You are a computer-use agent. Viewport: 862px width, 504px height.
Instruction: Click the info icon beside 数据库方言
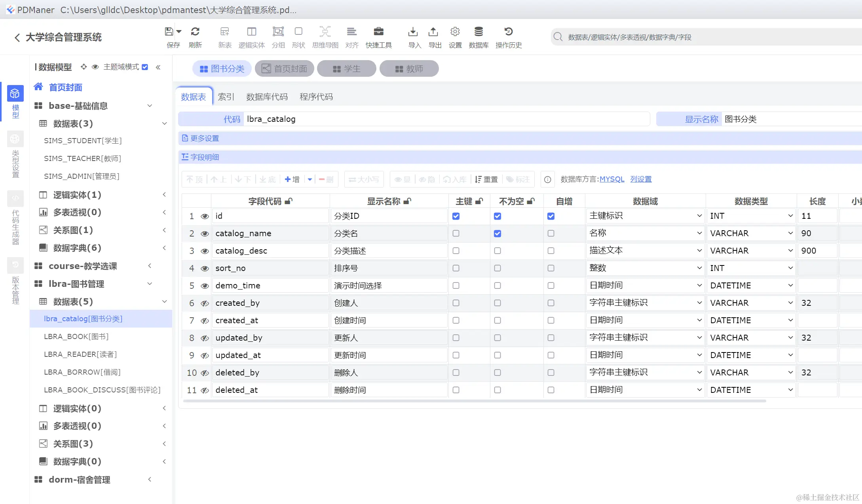(547, 180)
